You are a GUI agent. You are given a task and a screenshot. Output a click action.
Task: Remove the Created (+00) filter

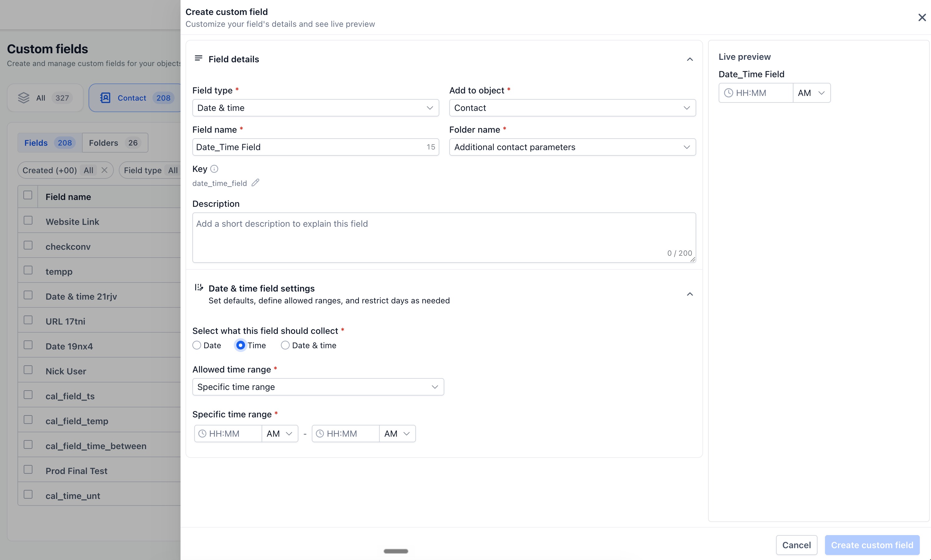click(x=105, y=170)
